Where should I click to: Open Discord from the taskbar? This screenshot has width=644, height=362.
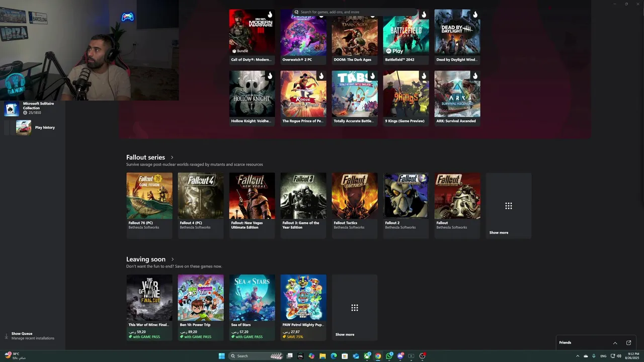(400, 356)
